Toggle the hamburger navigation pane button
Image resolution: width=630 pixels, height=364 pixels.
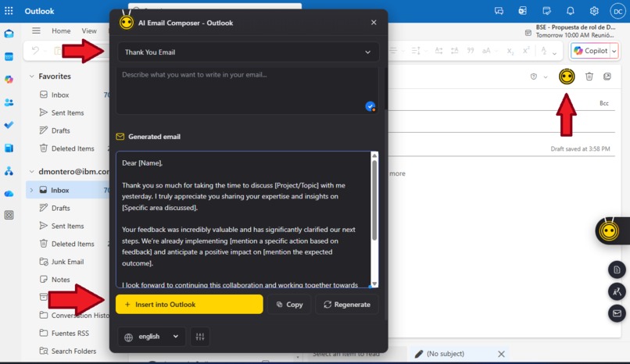[x=36, y=30]
